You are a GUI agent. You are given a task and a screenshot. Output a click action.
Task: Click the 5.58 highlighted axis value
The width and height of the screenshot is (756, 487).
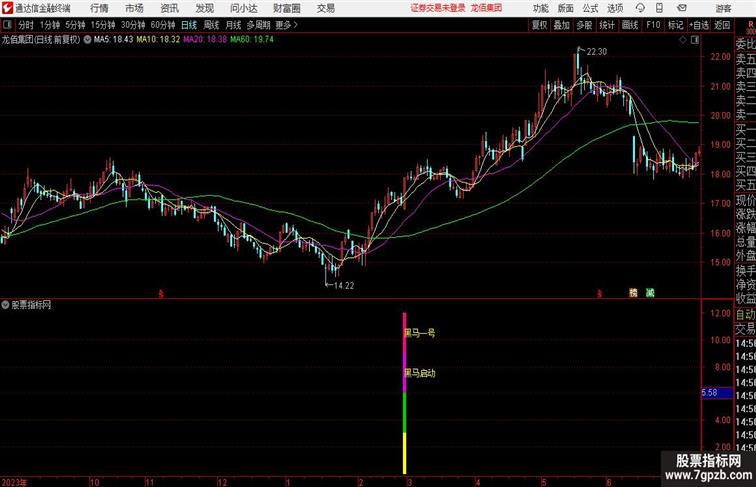pos(716,393)
